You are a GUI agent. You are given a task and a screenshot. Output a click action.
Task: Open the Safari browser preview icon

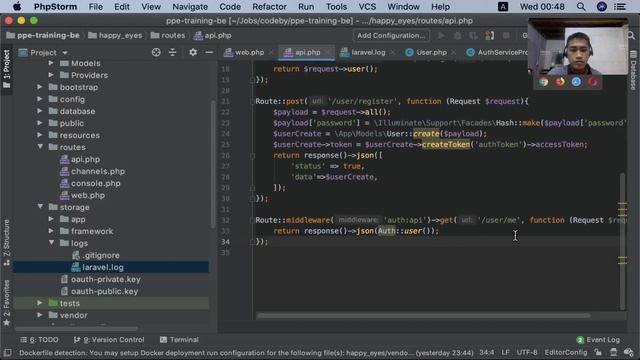click(x=576, y=82)
